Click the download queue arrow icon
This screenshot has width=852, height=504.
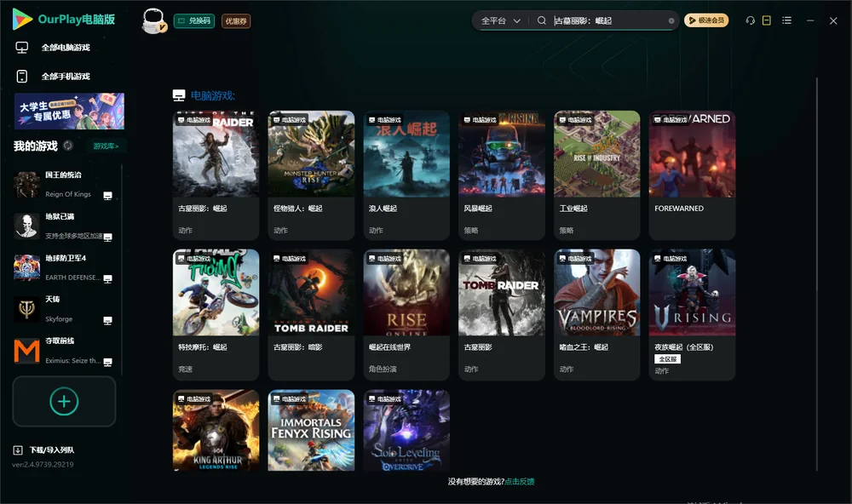pyautogui.click(x=18, y=450)
